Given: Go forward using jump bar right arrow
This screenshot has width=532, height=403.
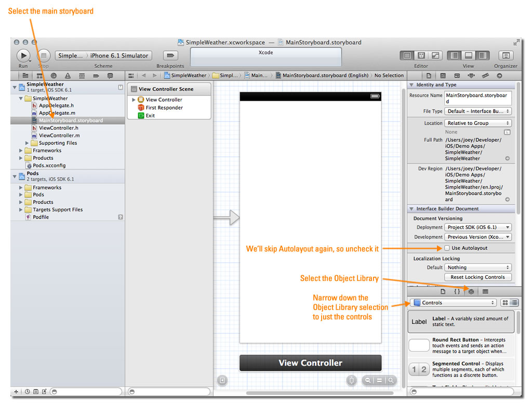Looking at the screenshot, I should click(x=155, y=76).
